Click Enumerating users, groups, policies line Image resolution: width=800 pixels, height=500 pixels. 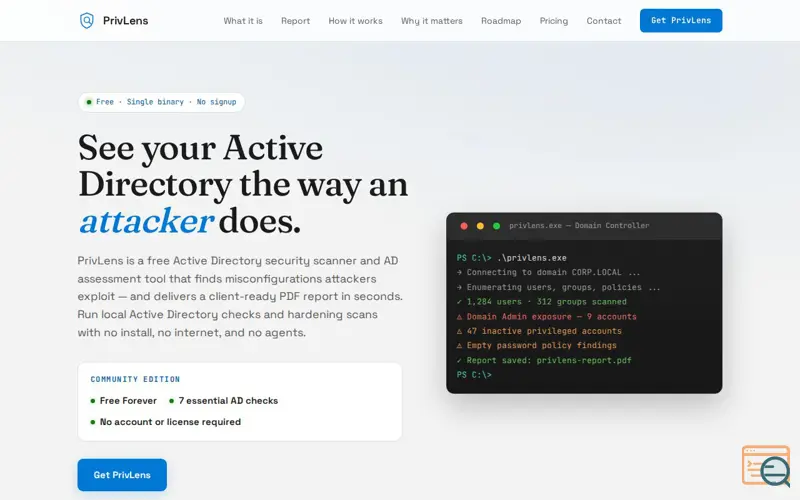point(559,287)
